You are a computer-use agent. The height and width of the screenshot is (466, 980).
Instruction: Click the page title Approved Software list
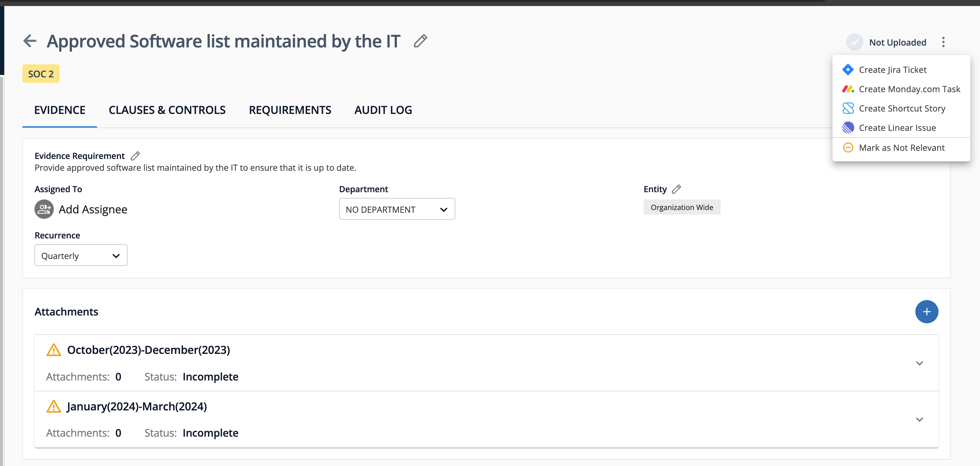point(223,41)
